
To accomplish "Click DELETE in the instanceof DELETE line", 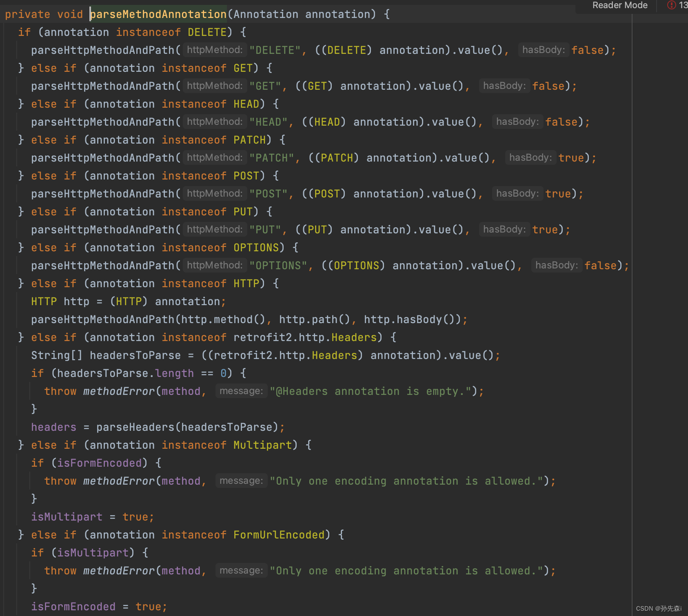I will click(x=207, y=32).
